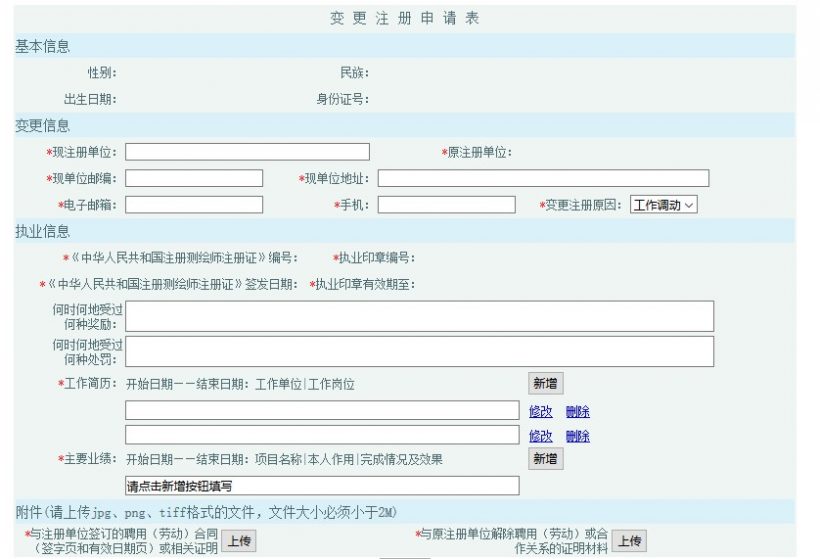Click the 现单位地址 input field

coord(543,178)
